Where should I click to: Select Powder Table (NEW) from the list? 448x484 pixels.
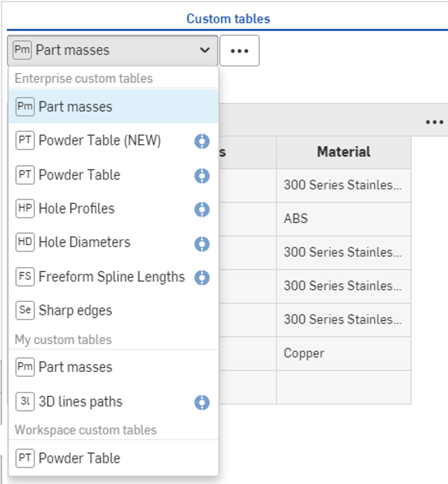point(99,140)
